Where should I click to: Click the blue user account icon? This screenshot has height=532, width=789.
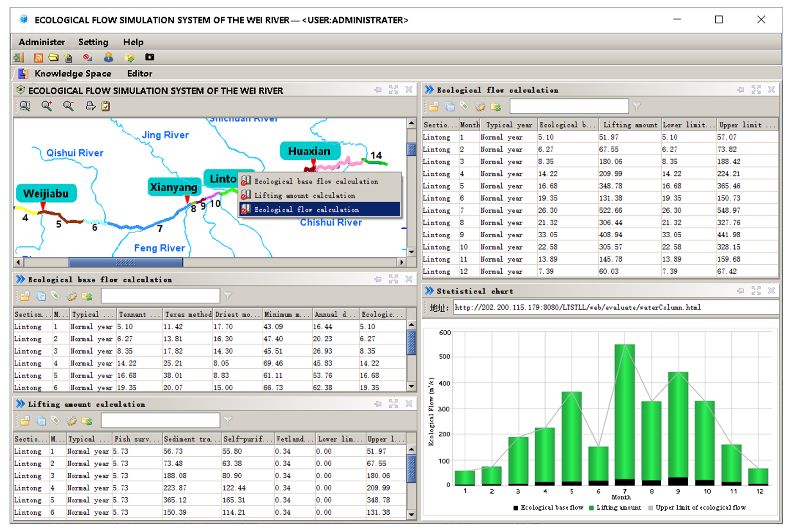[108, 57]
